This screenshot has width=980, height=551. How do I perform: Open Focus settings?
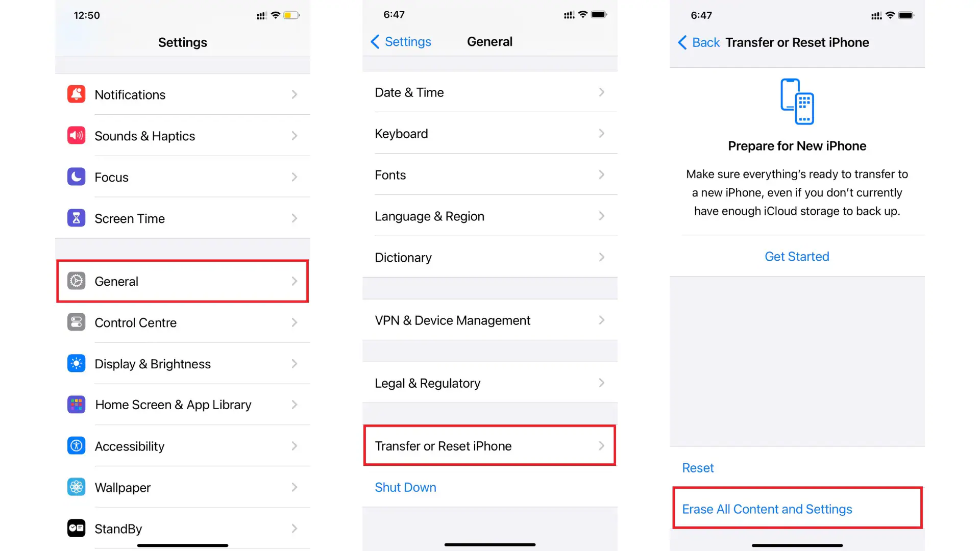(x=182, y=177)
